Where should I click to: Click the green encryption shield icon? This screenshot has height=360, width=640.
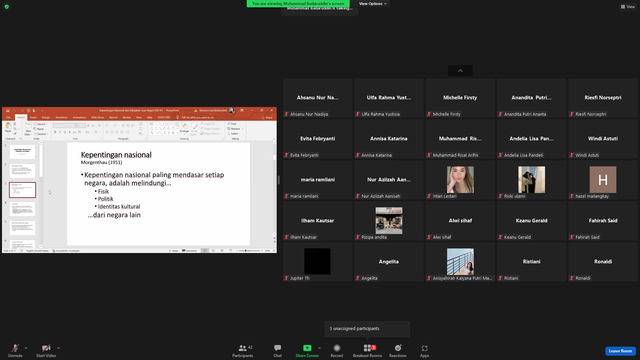pos(7,7)
